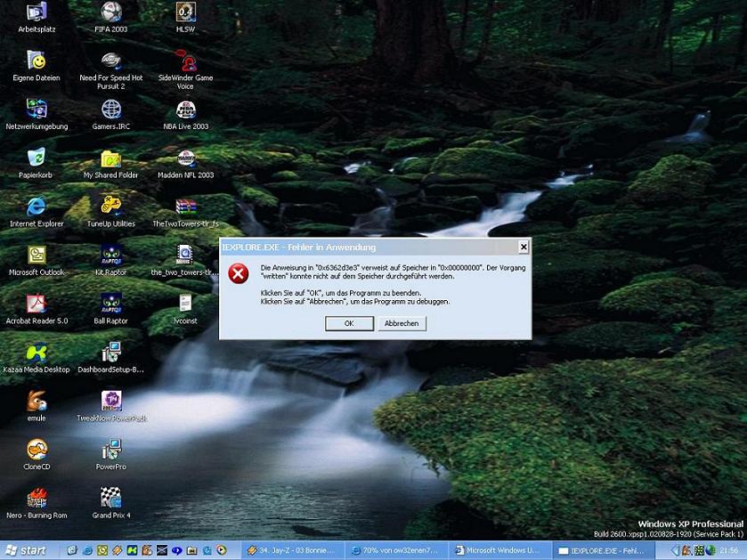Select TheTwoTowers-tlr_fs archive icon

click(x=185, y=211)
